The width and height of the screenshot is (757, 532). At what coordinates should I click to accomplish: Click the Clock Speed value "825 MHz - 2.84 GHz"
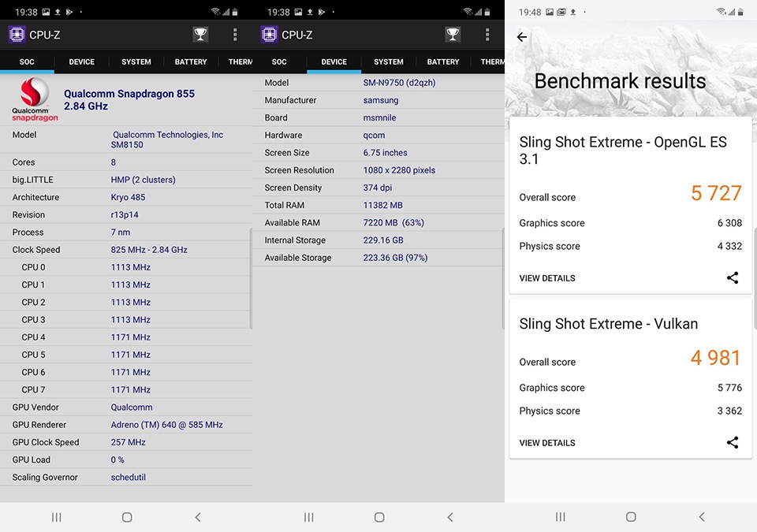click(x=149, y=250)
